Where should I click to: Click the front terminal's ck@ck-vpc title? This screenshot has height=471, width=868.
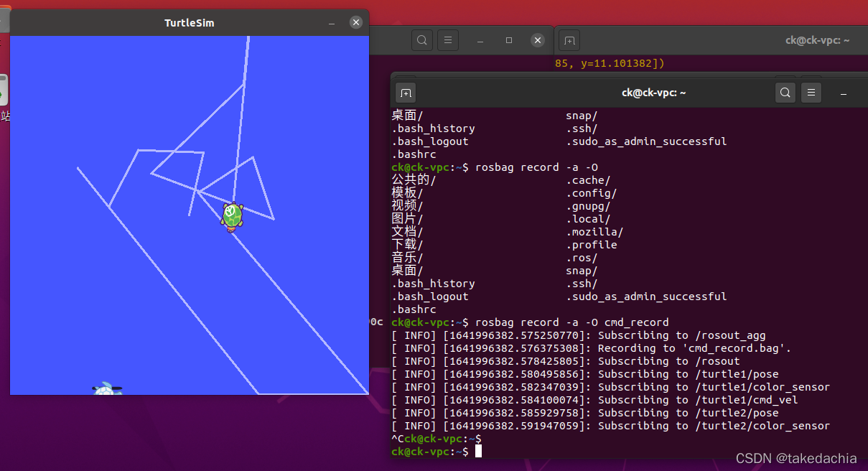[x=653, y=93]
